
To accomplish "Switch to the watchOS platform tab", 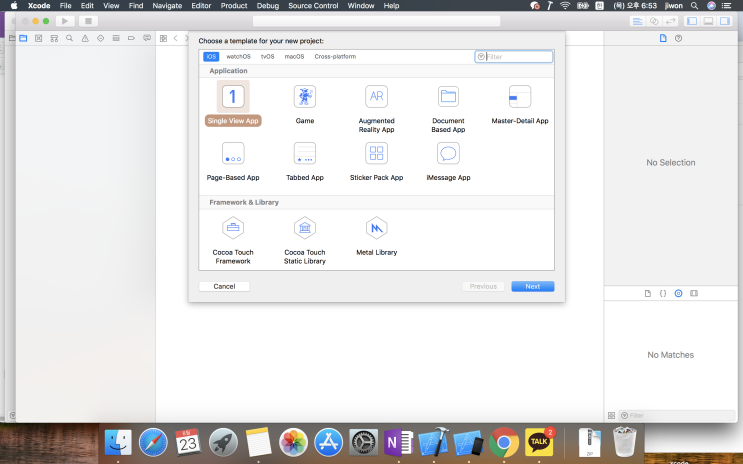I will tap(238, 57).
